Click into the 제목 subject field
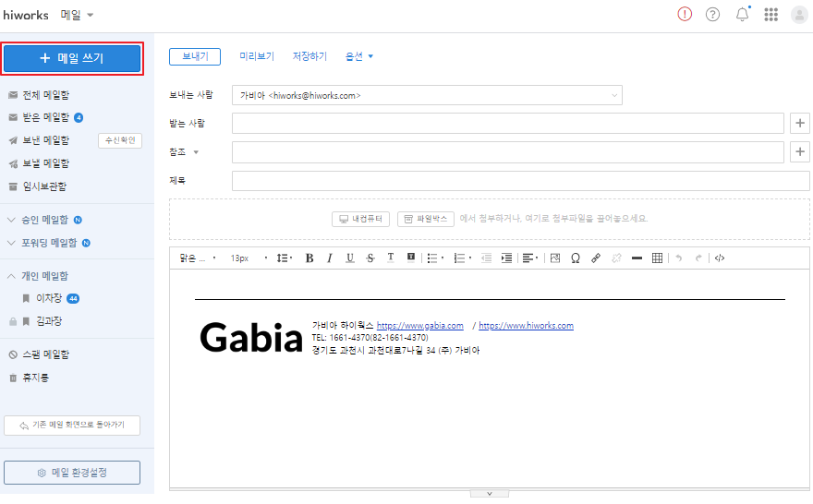Viewport: 813px width, 504px height. [520, 181]
